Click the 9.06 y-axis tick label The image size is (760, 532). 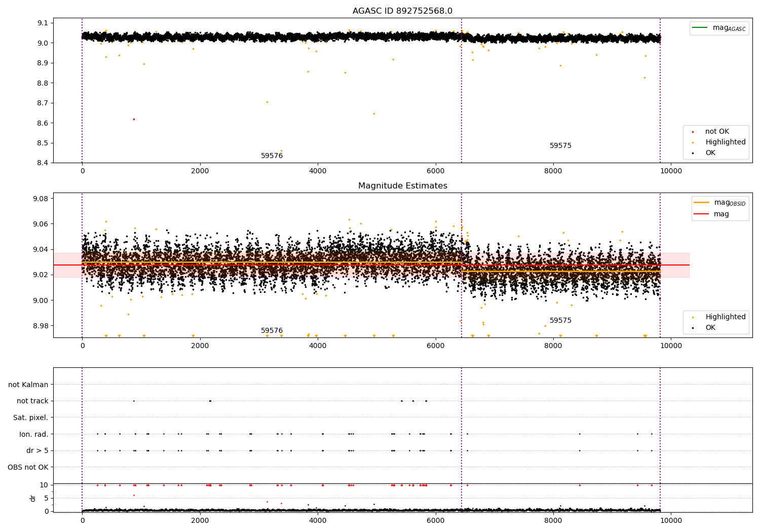tap(41, 224)
